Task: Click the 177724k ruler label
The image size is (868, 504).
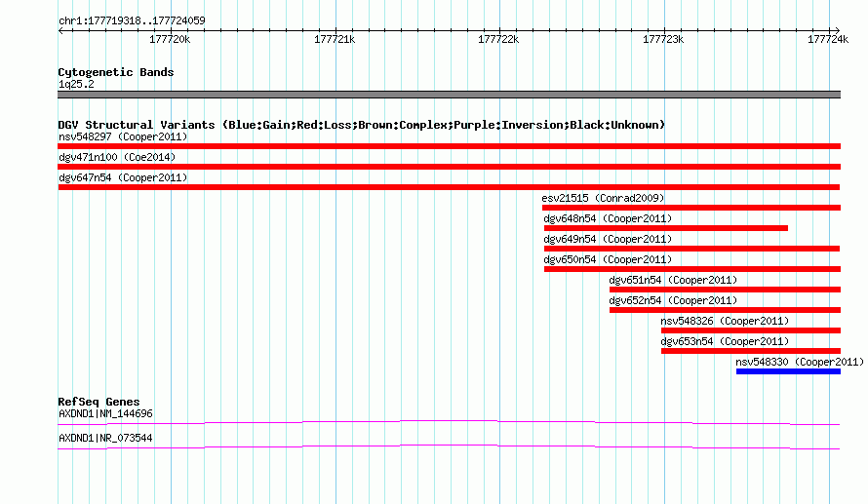Action: coord(828,39)
